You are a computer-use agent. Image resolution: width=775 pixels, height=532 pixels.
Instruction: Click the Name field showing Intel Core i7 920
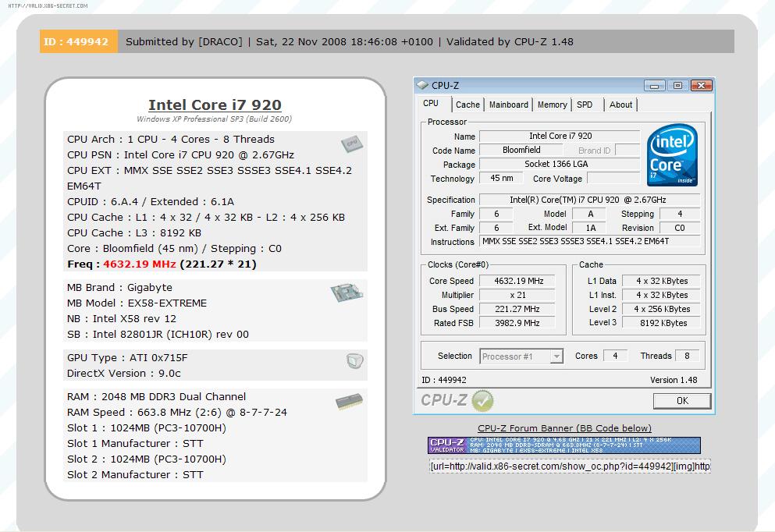[x=560, y=136]
